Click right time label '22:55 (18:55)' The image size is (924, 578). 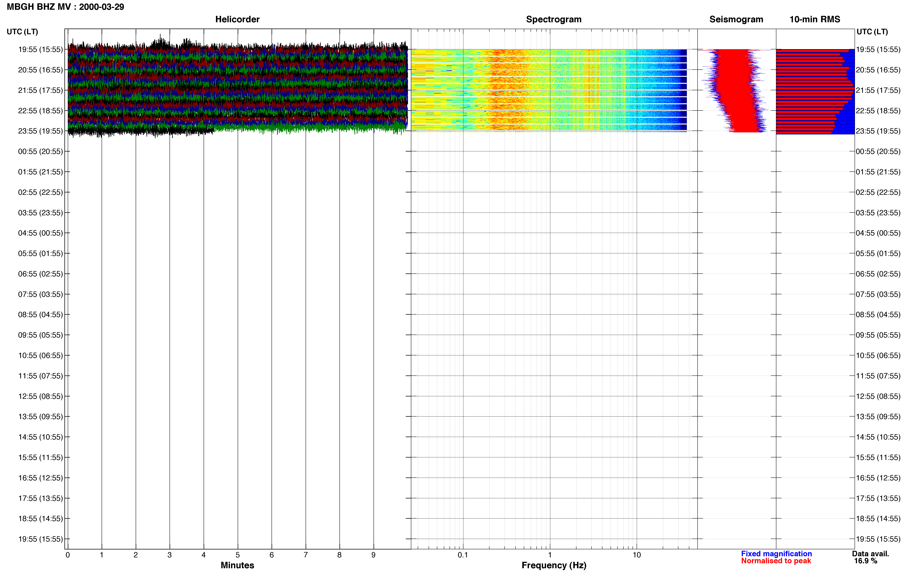point(878,111)
